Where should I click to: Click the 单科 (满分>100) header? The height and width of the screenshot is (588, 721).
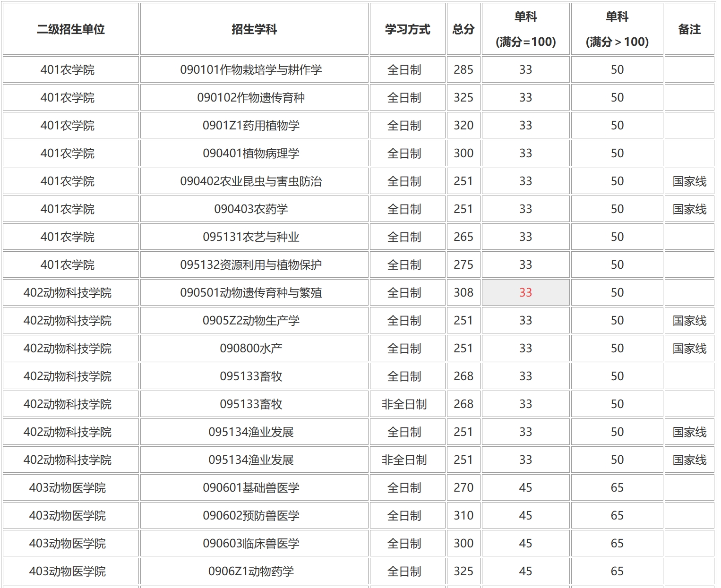pos(617,29)
